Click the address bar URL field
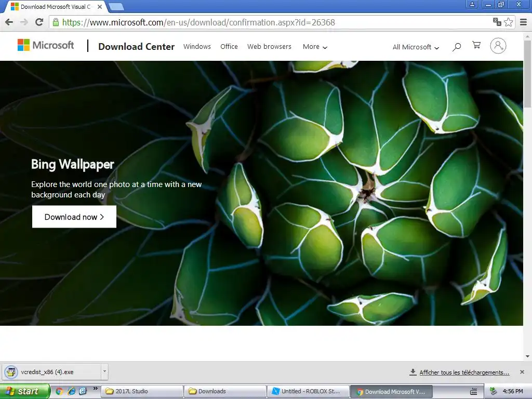Image resolution: width=532 pixels, height=399 pixels. click(x=271, y=22)
